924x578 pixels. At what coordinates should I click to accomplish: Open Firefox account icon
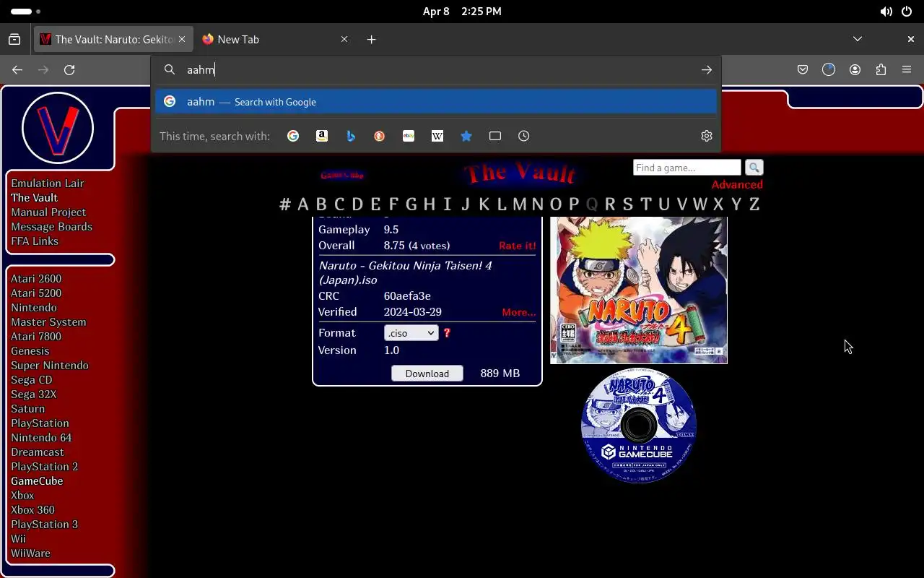click(855, 69)
